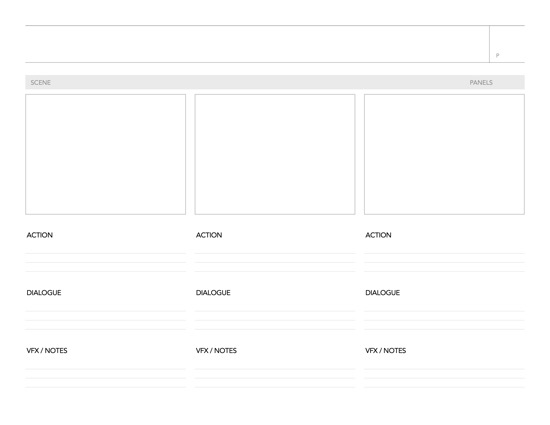
Task: Click the small P page marker in the header
Action: (x=497, y=55)
